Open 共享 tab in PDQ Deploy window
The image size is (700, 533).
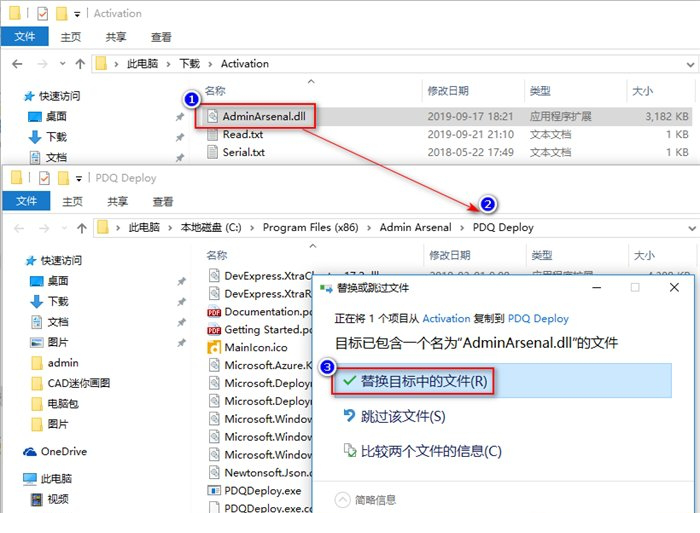118,202
